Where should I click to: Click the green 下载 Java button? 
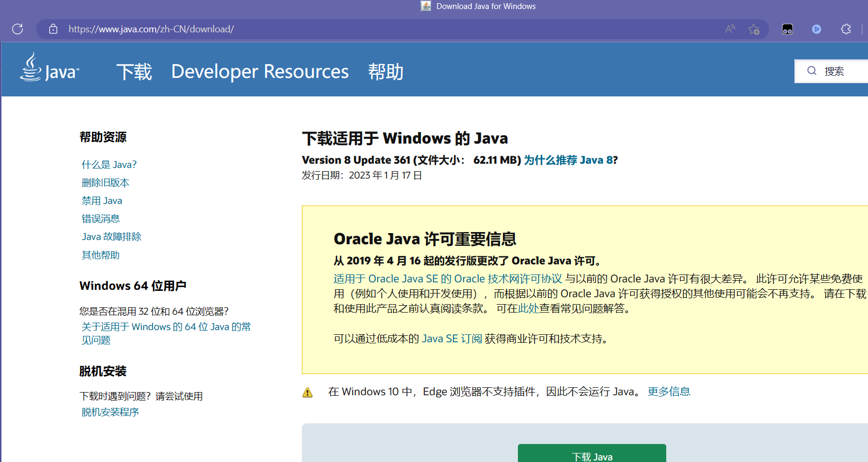pyautogui.click(x=592, y=454)
